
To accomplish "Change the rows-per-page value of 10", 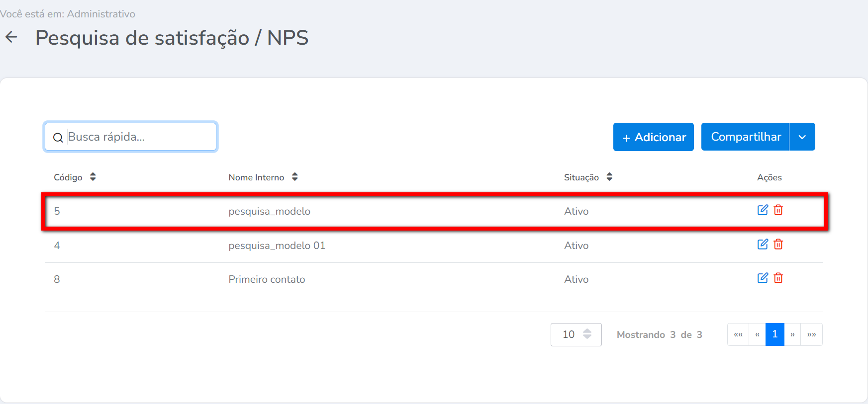I will (576, 334).
